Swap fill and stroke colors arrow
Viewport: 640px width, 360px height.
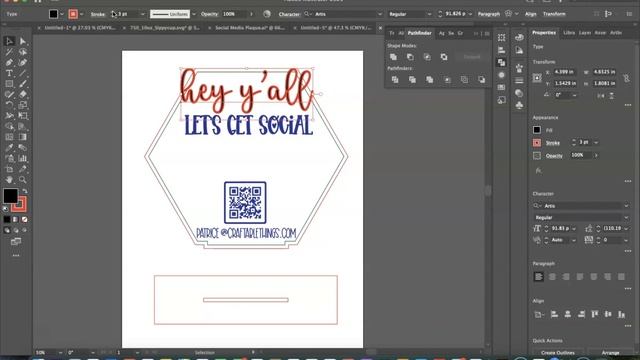(x=25, y=191)
